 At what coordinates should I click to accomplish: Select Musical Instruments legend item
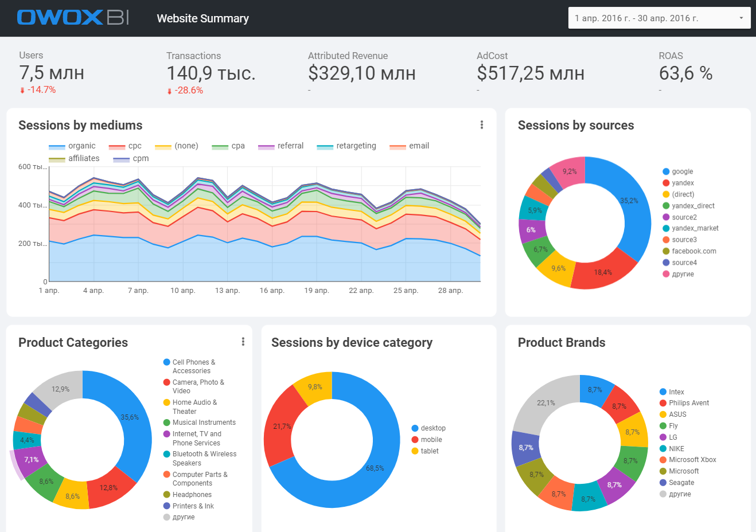200,423
